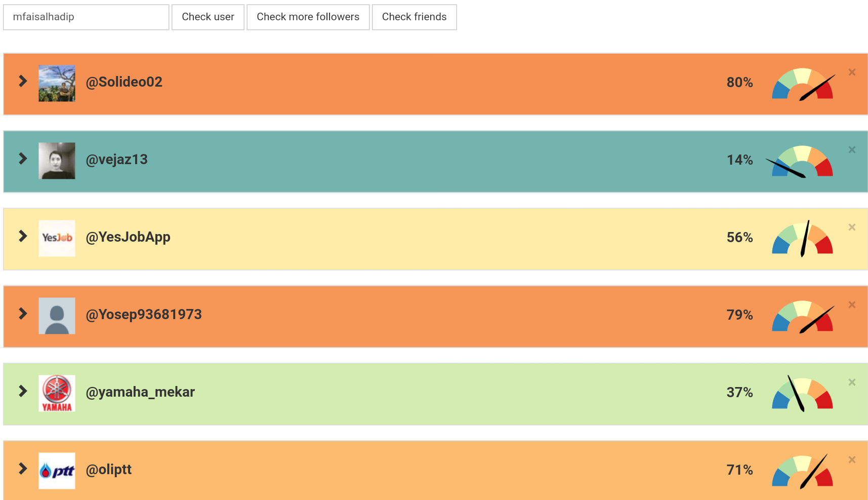The image size is (868, 500).
Task: Click the Yamaha logo avatar
Action: (57, 394)
